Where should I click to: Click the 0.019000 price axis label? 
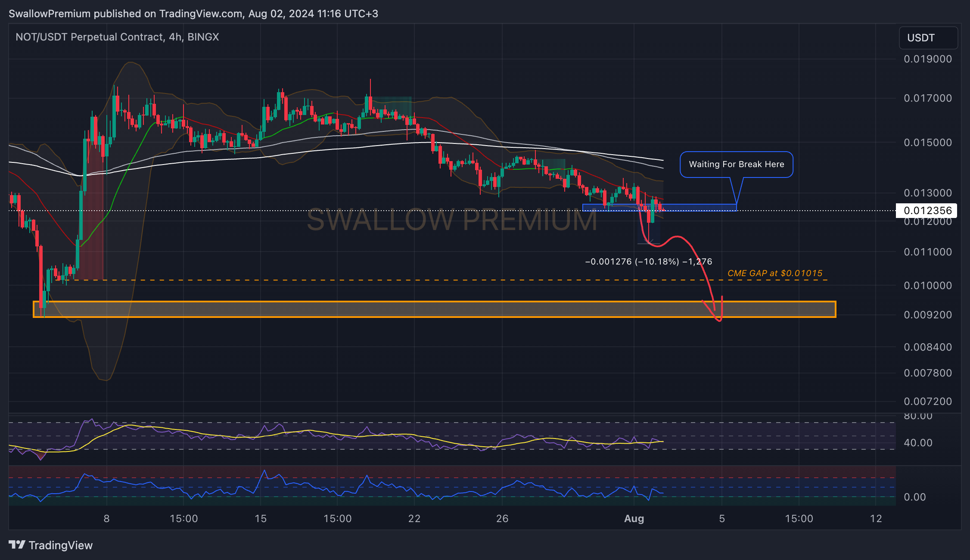pyautogui.click(x=928, y=59)
